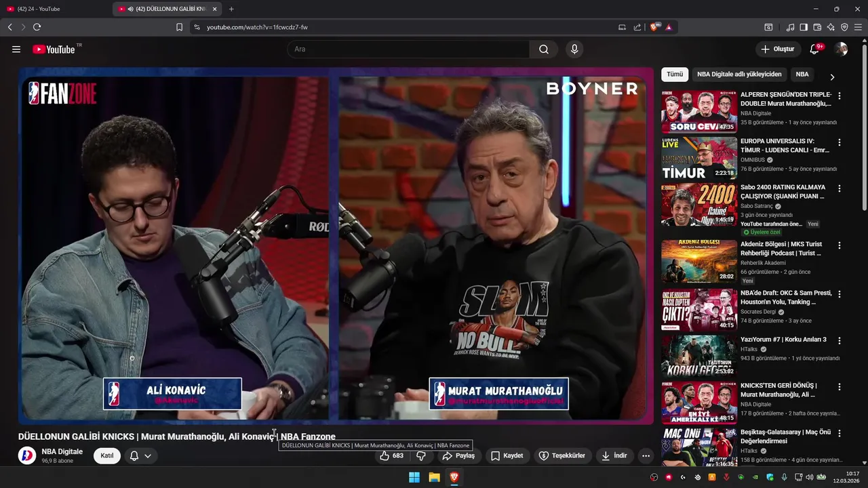Click the video player area
Screen dimensions: 868x488
click(336, 246)
